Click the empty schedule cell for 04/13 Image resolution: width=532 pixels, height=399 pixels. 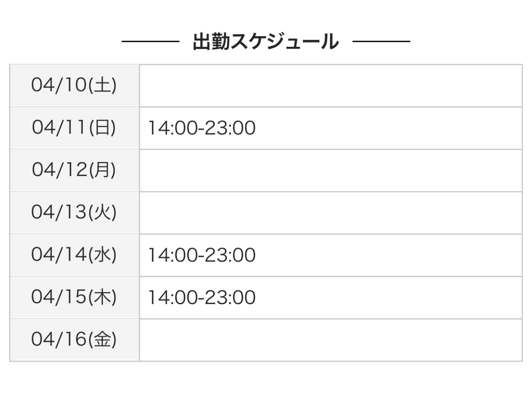coord(330,213)
